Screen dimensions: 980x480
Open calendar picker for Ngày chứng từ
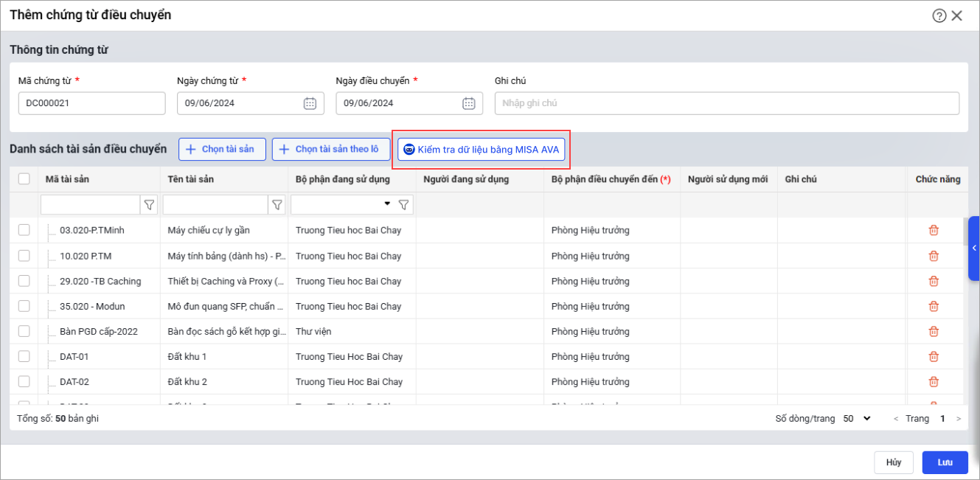pyautogui.click(x=310, y=103)
